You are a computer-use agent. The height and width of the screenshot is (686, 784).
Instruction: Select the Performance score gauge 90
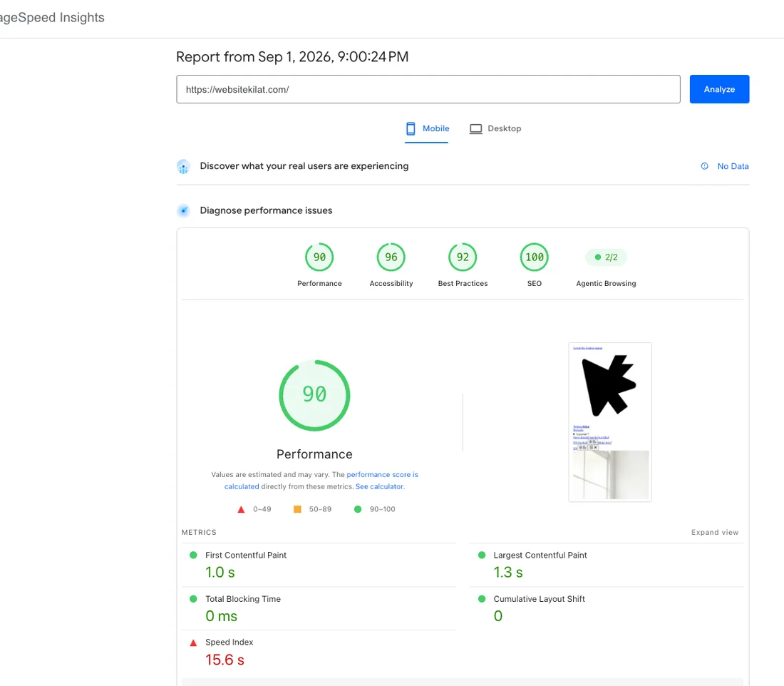pyautogui.click(x=319, y=257)
